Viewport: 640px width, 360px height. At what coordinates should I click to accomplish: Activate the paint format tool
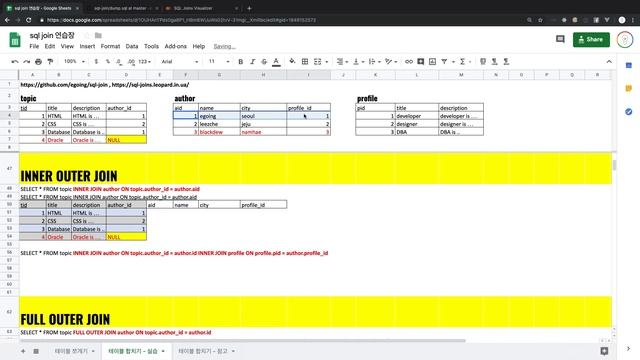click(50, 62)
